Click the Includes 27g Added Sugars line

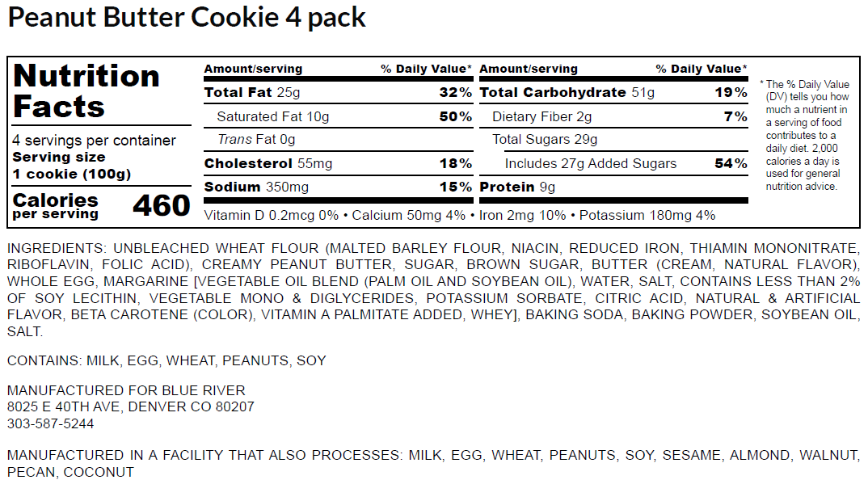(591, 164)
